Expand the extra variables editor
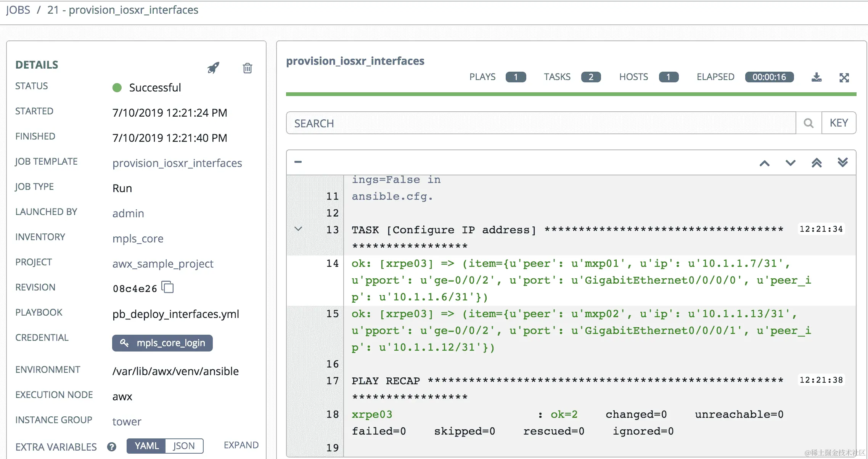The image size is (868, 459). click(x=241, y=445)
